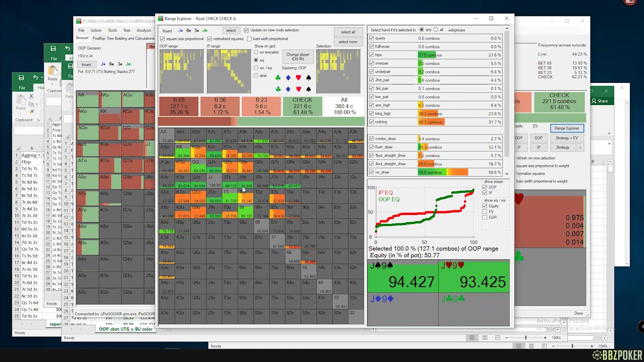Click the top-row blue diamond suit icon
644x362 pixels.
[288, 78]
